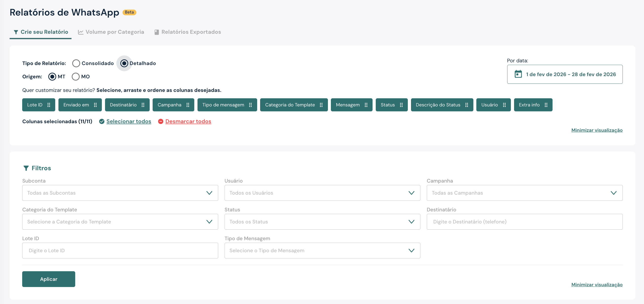
Task: Click drag handle on Lote ID chip
Action: [x=49, y=105]
